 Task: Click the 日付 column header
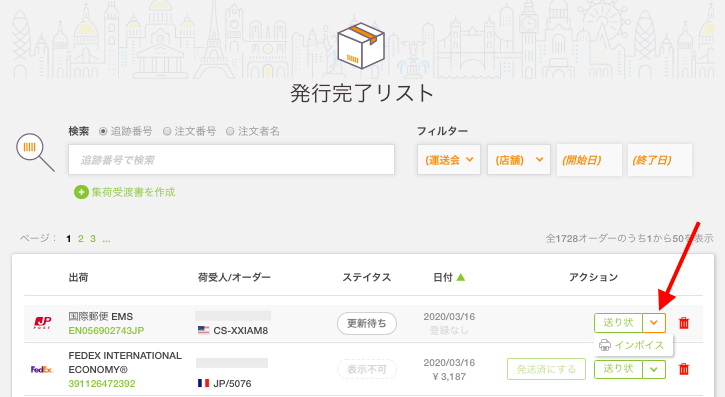[x=442, y=277]
